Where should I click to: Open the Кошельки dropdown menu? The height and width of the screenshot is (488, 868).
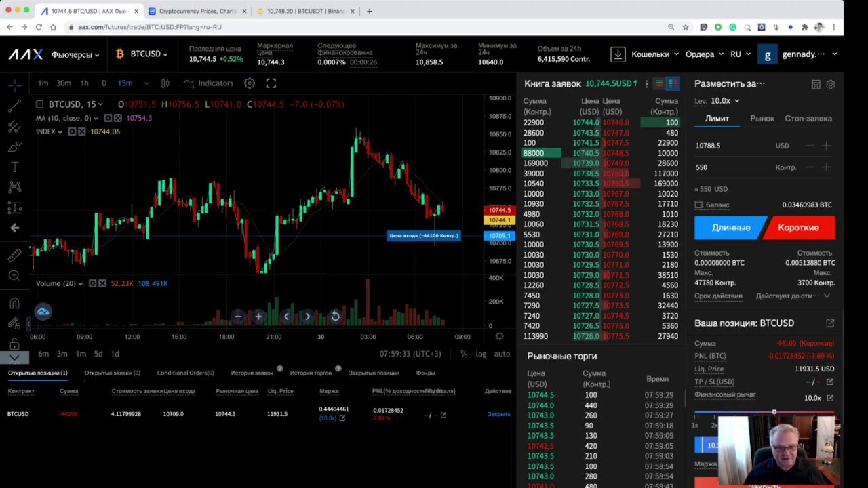click(x=655, y=54)
